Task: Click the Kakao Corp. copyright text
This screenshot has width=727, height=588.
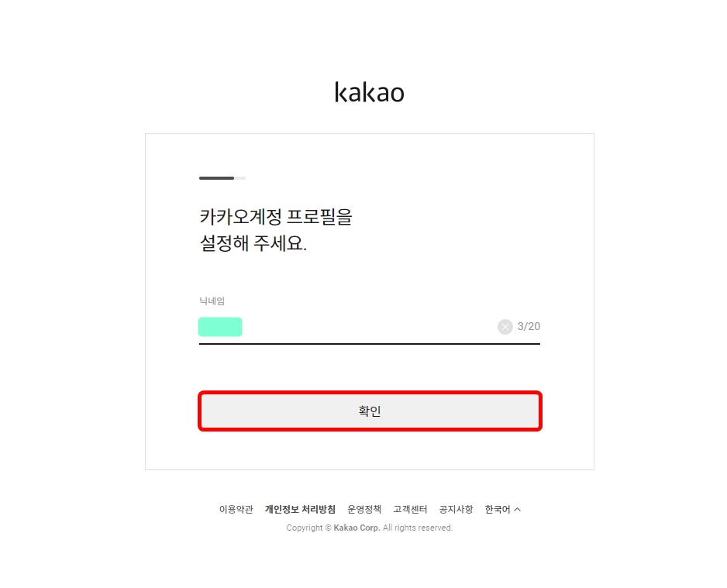Action: coord(370,528)
